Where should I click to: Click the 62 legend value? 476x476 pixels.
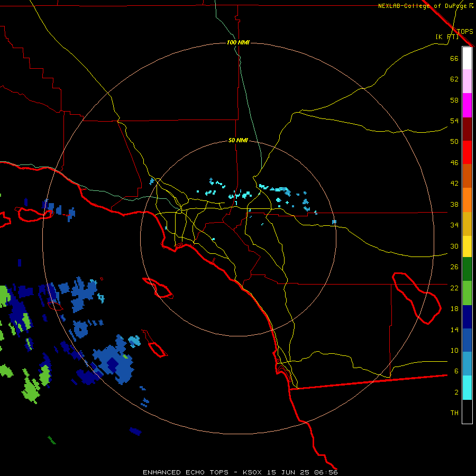(454, 79)
